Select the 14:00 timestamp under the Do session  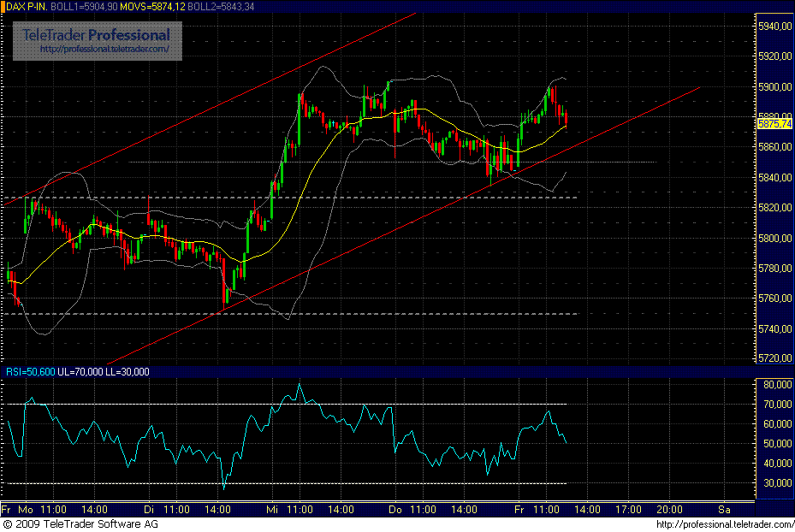(465, 508)
